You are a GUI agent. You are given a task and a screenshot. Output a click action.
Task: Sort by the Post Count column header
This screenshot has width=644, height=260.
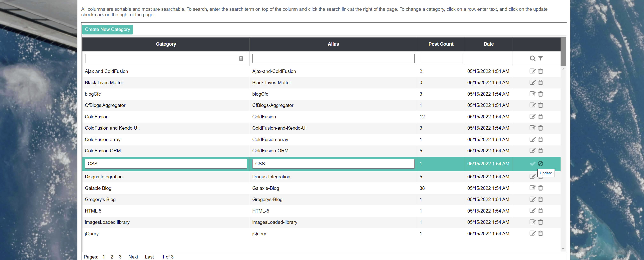point(441,44)
